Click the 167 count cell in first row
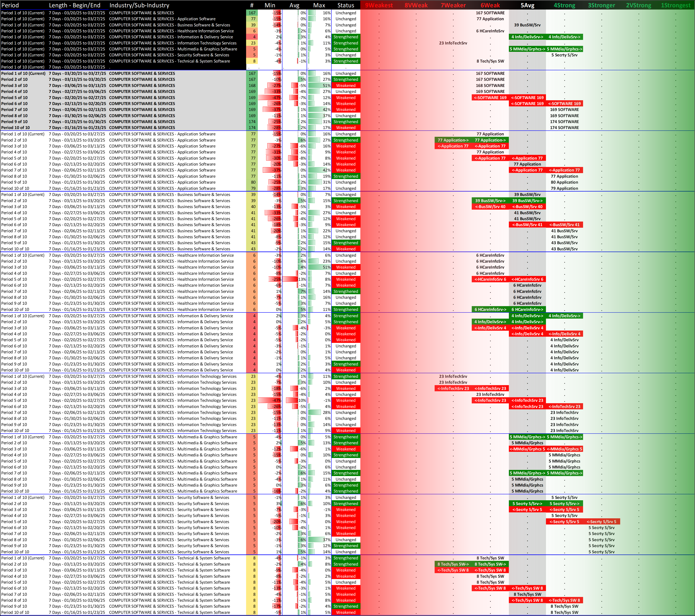This screenshot has height=616, width=695. (252, 13)
